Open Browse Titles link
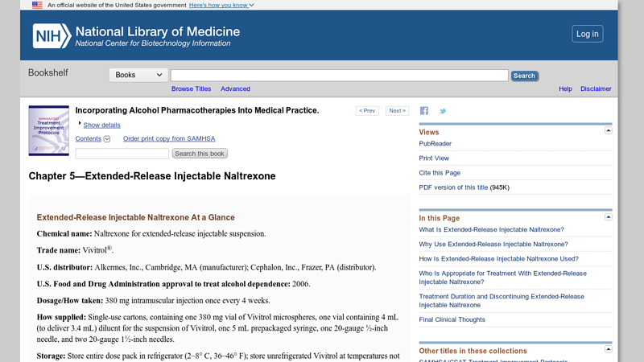Viewport: 644px width, 362px height. (191, 88)
